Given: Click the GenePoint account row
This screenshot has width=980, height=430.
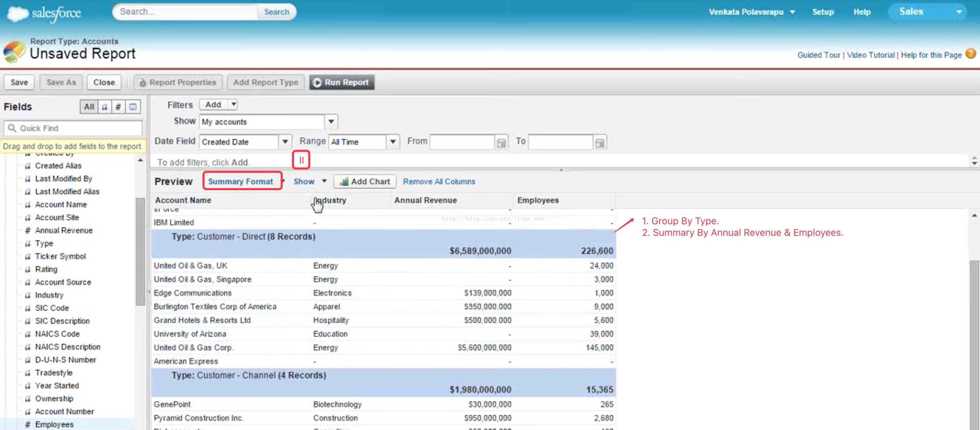Looking at the screenshot, I should click(383, 404).
